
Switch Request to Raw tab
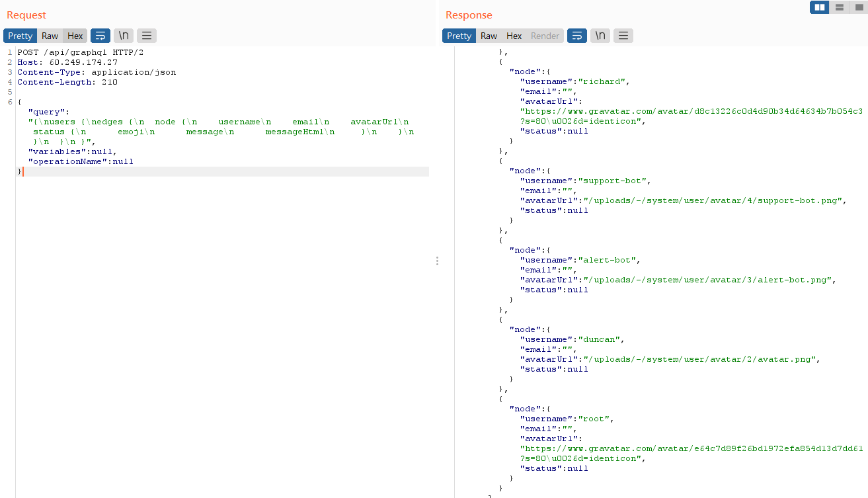[50, 36]
